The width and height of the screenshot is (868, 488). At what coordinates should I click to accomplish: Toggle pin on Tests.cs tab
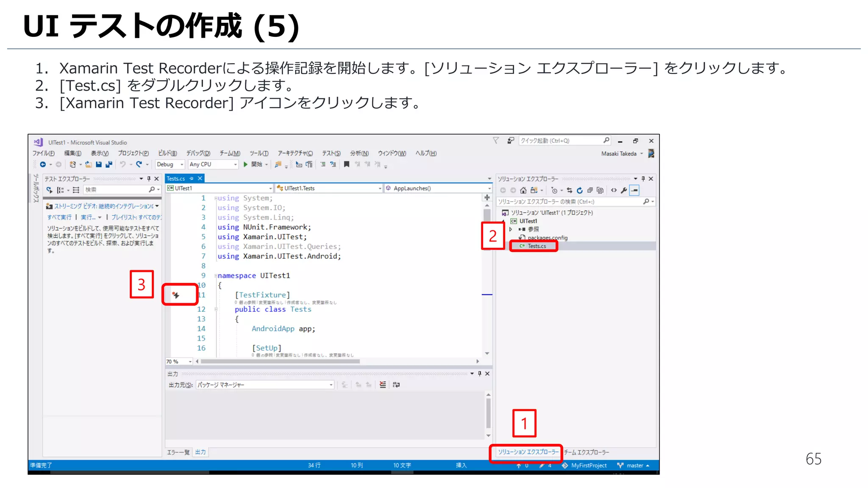tap(192, 179)
